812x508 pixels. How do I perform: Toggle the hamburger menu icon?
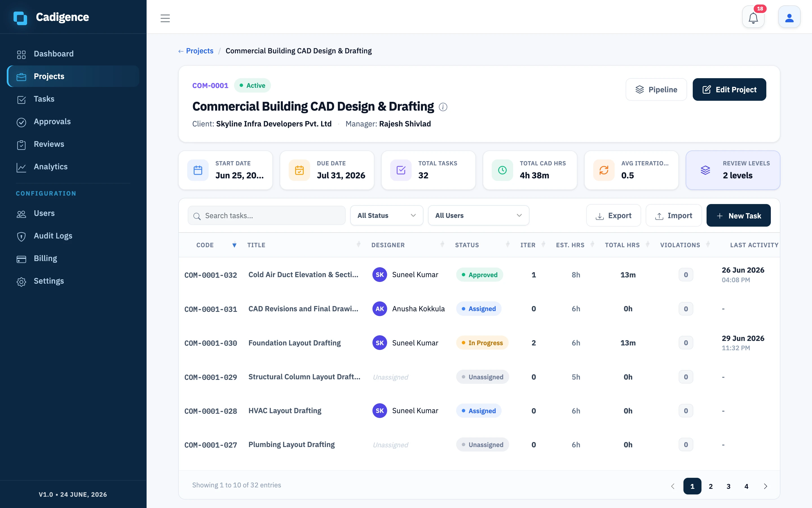(165, 18)
